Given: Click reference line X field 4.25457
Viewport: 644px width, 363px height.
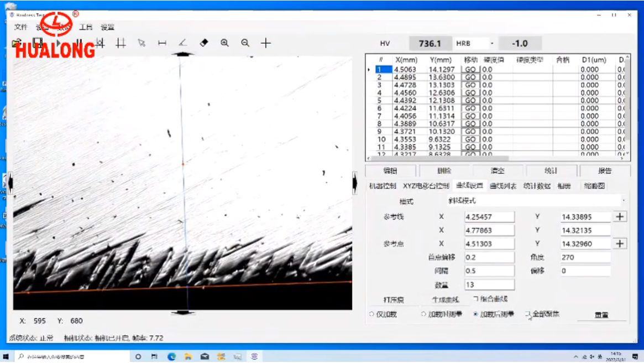Looking at the screenshot, I should point(489,217).
